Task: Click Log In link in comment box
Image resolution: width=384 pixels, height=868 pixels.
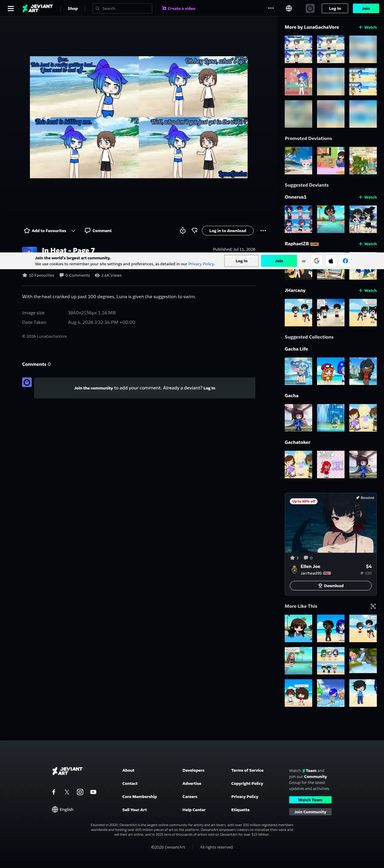Action: [x=209, y=388]
